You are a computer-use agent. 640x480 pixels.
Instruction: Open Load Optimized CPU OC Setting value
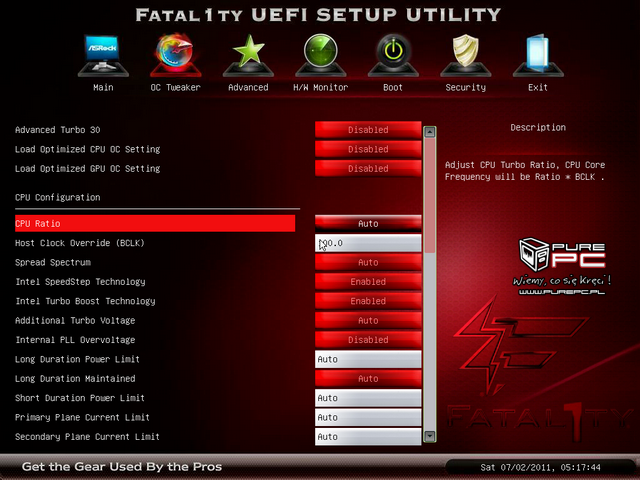coord(368,149)
